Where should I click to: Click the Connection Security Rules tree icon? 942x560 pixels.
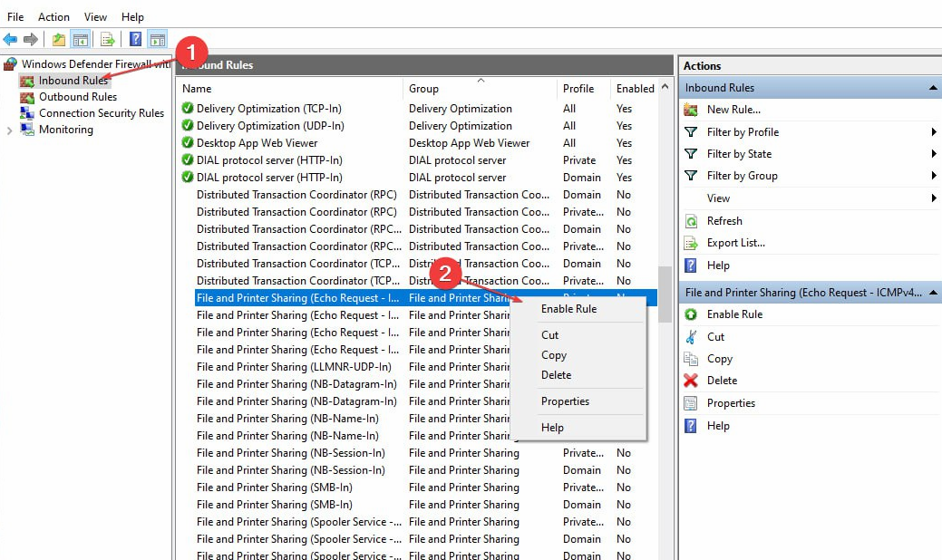(x=27, y=113)
